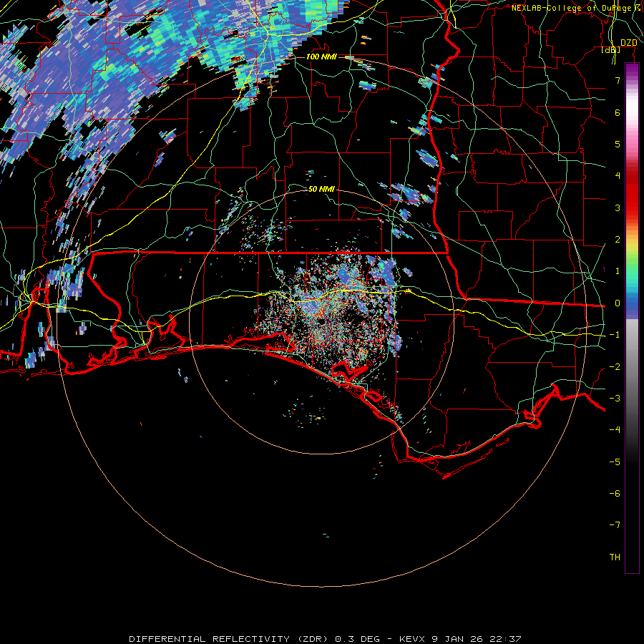Click the "-3" value on the dB scale
Image resolution: width=644 pixels, height=644 pixels.
tap(615, 399)
